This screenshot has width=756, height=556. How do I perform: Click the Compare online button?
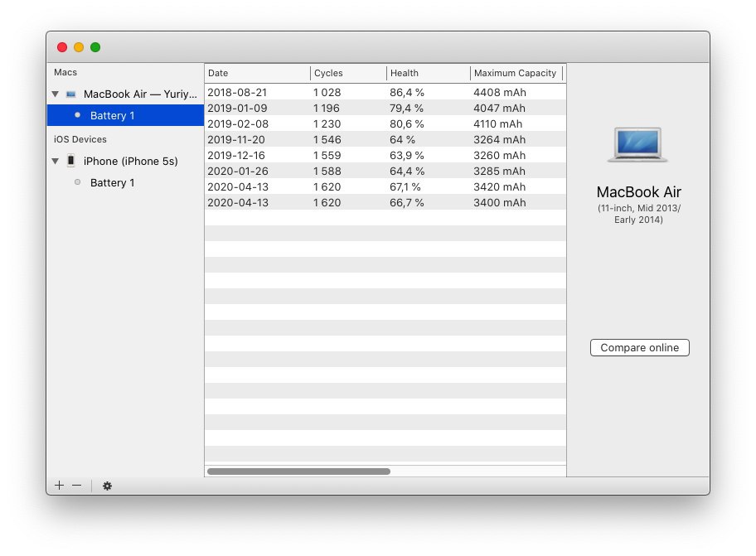click(x=639, y=347)
